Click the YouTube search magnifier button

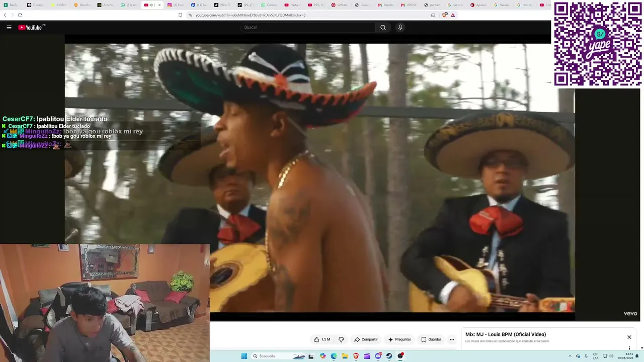[x=383, y=27]
